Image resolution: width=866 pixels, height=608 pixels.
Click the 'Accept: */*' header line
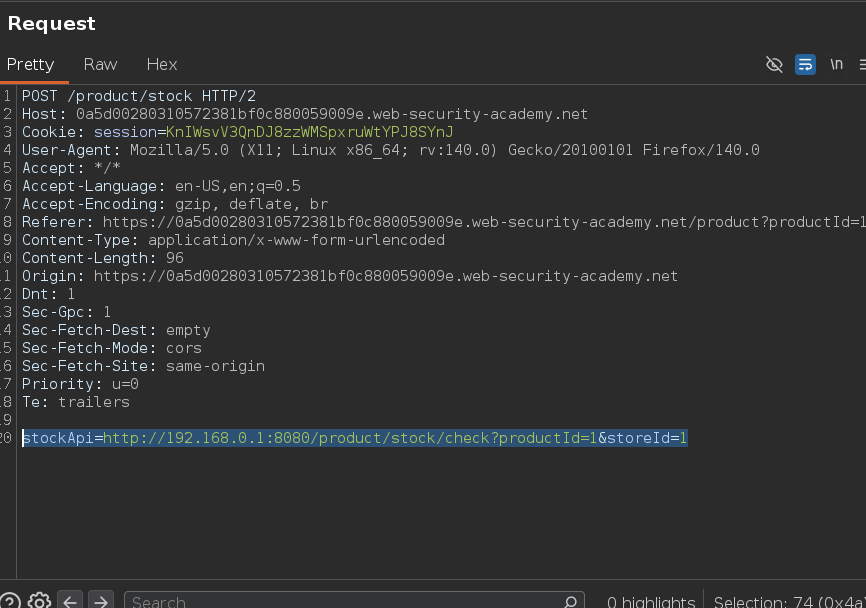[71, 168]
